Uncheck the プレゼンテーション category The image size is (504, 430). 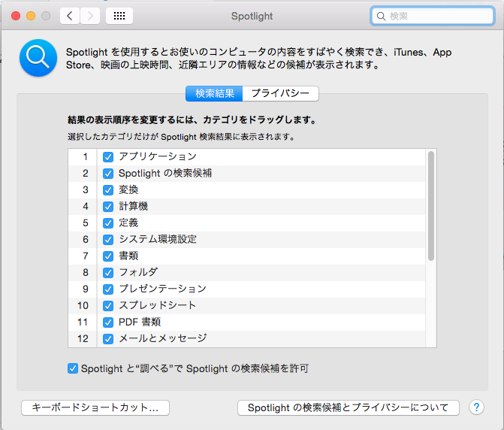pyautogui.click(x=108, y=289)
